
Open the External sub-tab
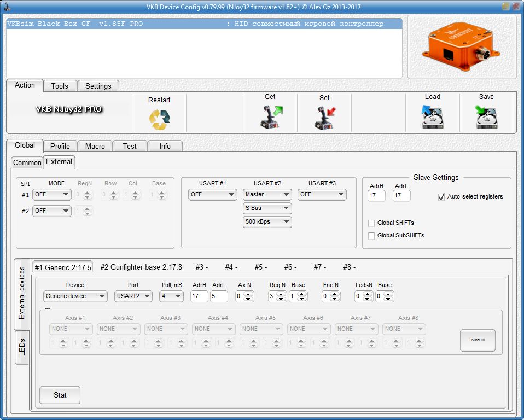[59, 162]
